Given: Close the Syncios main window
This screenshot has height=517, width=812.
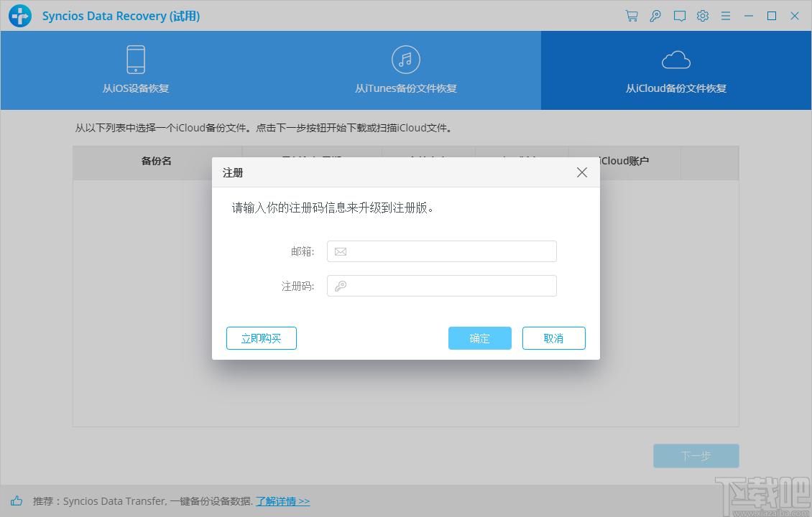Looking at the screenshot, I should click(x=795, y=16).
